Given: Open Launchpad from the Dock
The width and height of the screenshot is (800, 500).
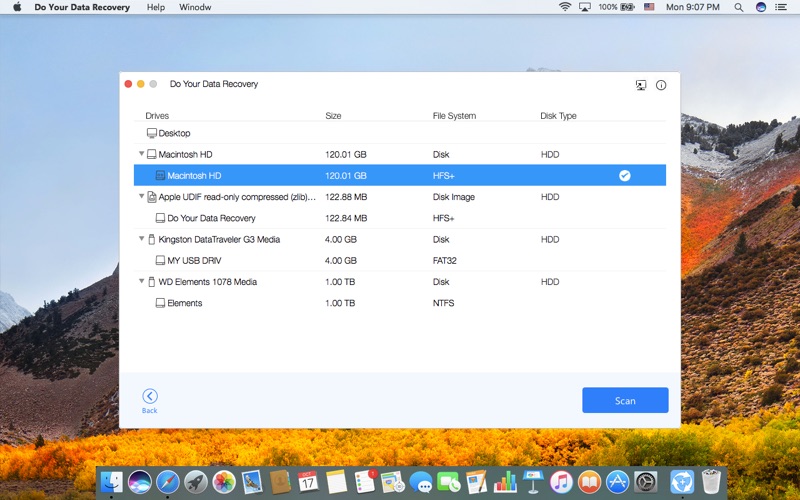Looking at the screenshot, I should click(196, 482).
